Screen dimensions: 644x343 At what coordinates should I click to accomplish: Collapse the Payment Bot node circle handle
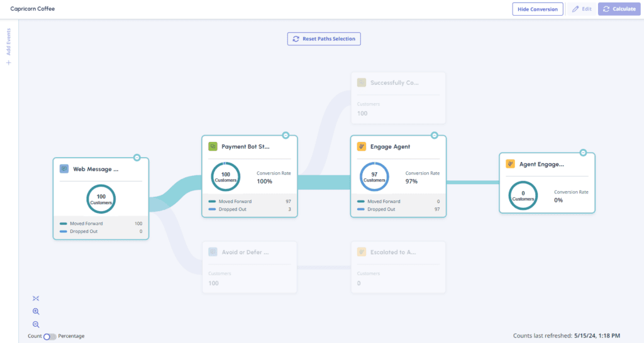(x=286, y=135)
